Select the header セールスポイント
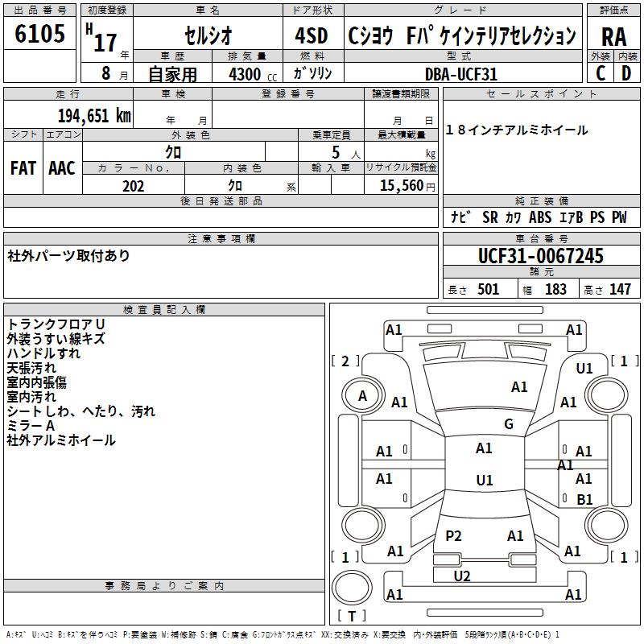Screen dimensions: 644x644 click(x=541, y=94)
